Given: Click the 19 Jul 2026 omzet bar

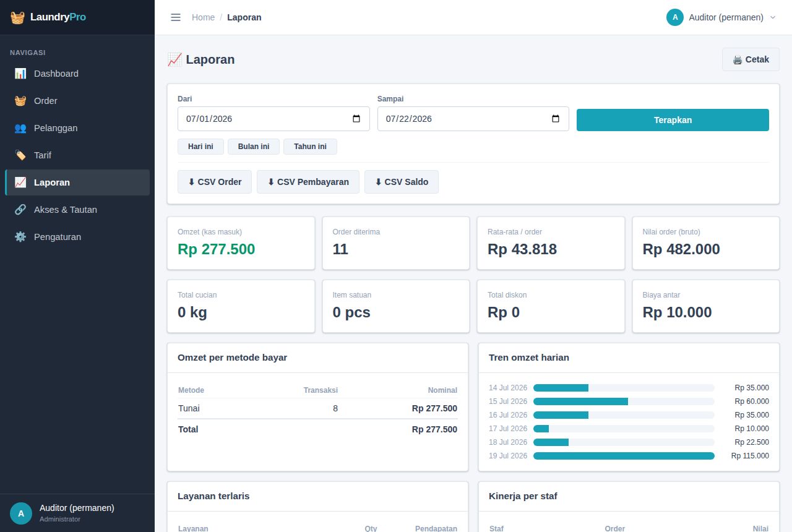Looking at the screenshot, I should [x=624, y=456].
